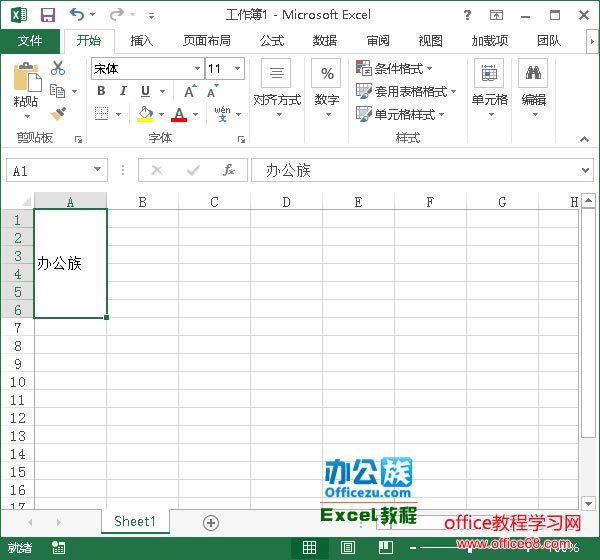
Task: Apply cell borders with the border icon
Action: point(101,114)
